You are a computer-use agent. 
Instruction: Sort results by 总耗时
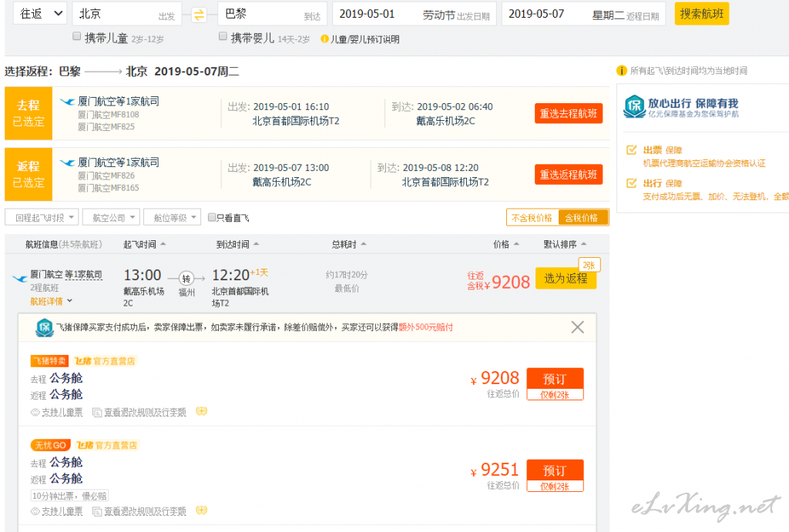(349, 244)
